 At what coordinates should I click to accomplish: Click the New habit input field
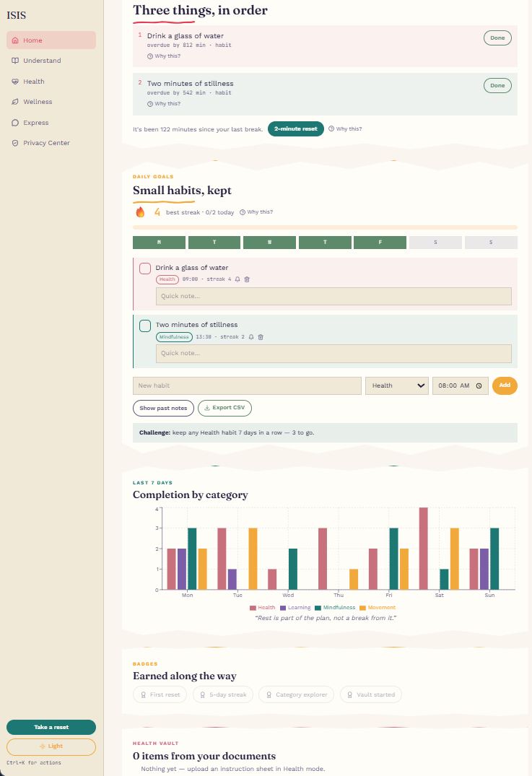[x=247, y=385]
